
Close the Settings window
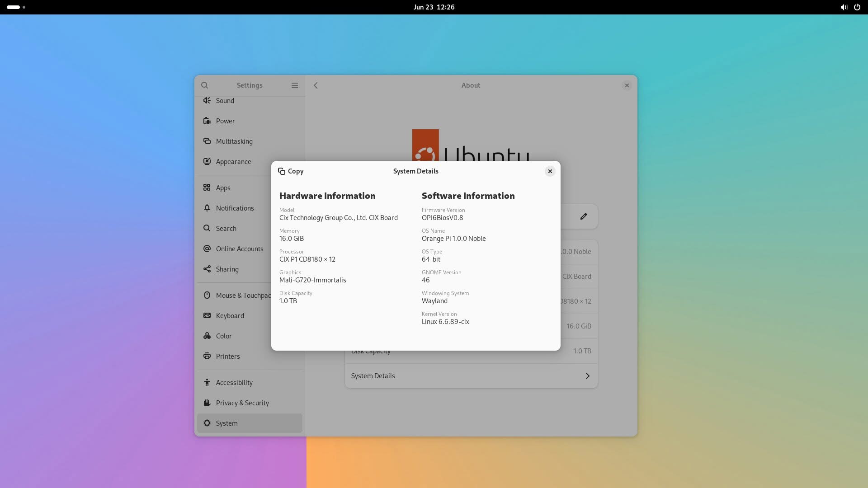point(627,85)
